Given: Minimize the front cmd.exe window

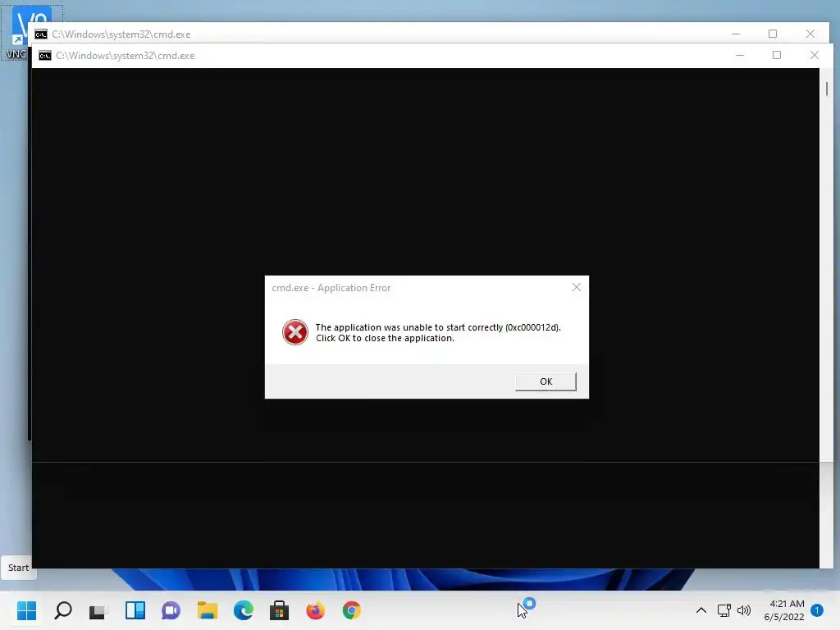Looking at the screenshot, I should click(x=740, y=55).
